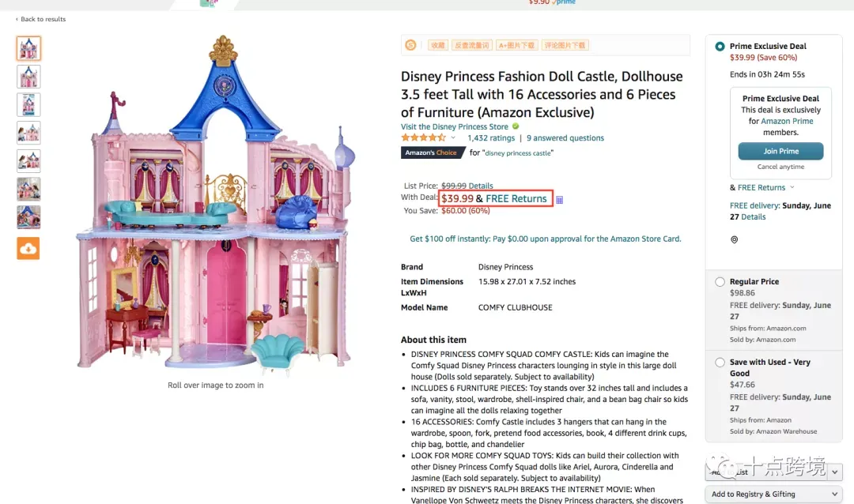The height and width of the screenshot is (504, 854).
Task: Click the Join Prime button
Action: 780,152
